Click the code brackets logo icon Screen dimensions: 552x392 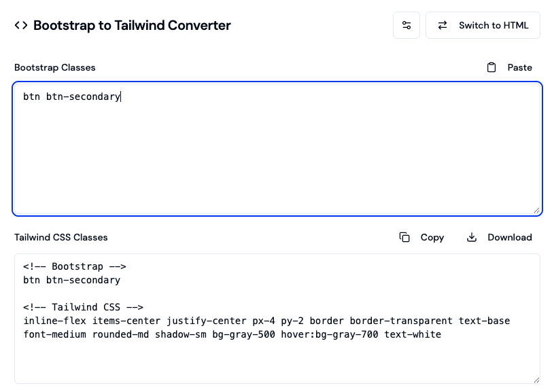pyautogui.click(x=21, y=26)
